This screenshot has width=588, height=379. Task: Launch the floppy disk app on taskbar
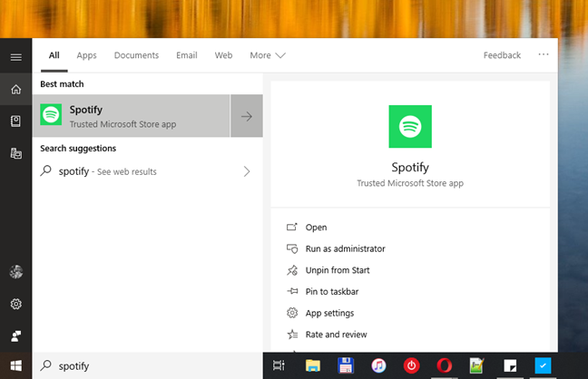coord(346,365)
